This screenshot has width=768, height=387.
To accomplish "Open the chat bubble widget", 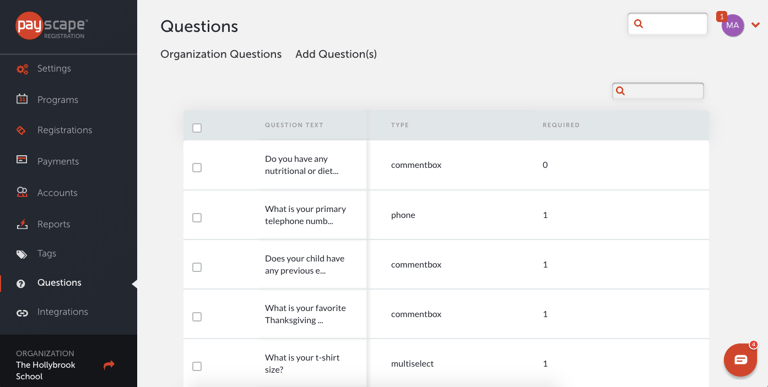I will point(740,360).
